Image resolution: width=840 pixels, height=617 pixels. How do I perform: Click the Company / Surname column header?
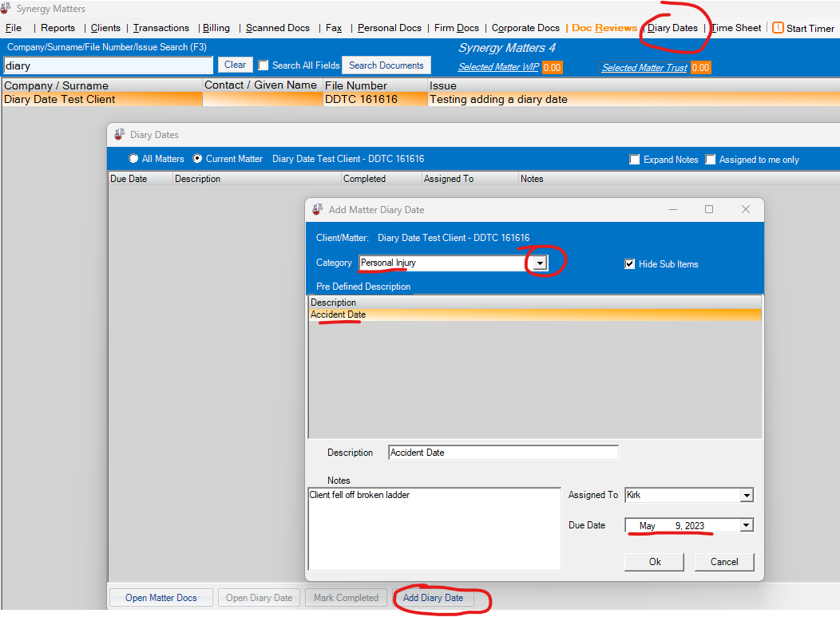coord(102,85)
